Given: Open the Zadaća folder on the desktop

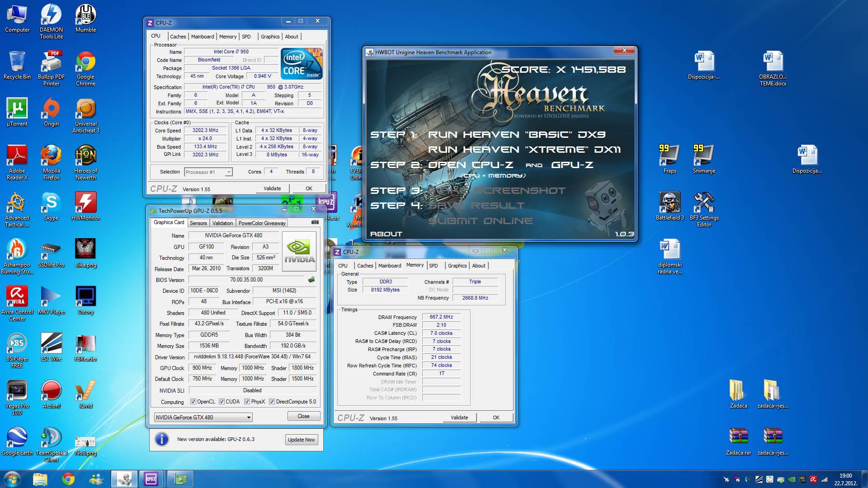Looking at the screenshot, I should pyautogui.click(x=738, y=394).
